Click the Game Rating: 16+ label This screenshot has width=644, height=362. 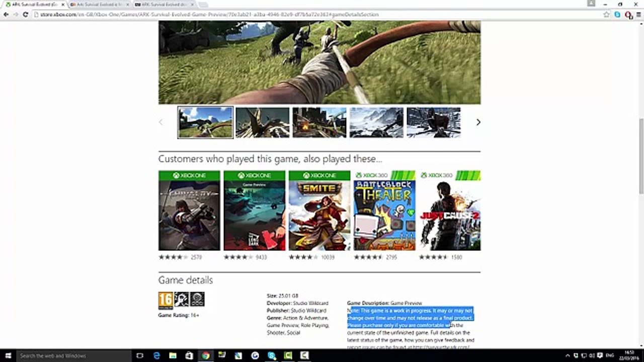pyautogui.click(x=179, y=315)
